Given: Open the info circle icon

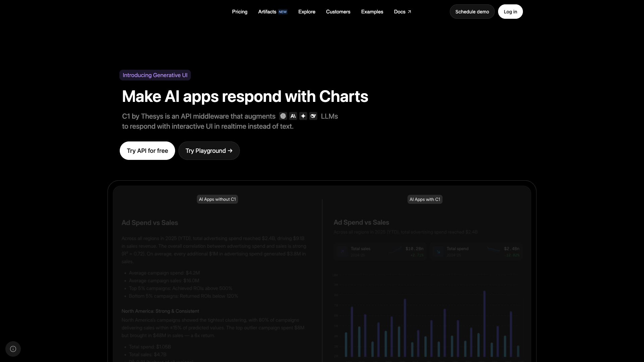Looking at the screenshot, I should pos(13,349).
